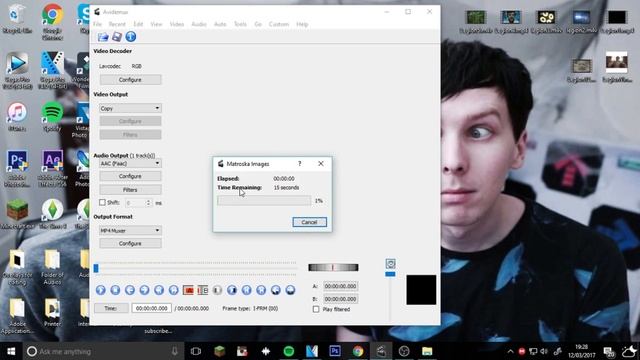The width and height of the screenshot is (640, 360).
Task: Click the grey disabled round playback icon
Action: coord(217,290)
